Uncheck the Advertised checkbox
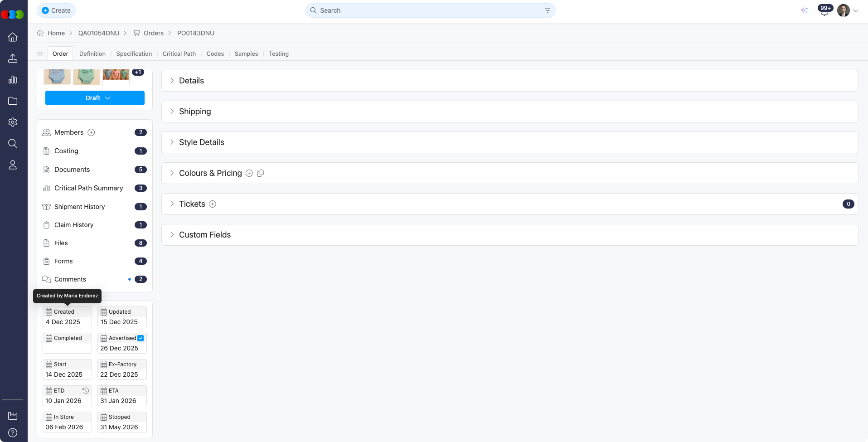868x442 pixels. point(141,338)
